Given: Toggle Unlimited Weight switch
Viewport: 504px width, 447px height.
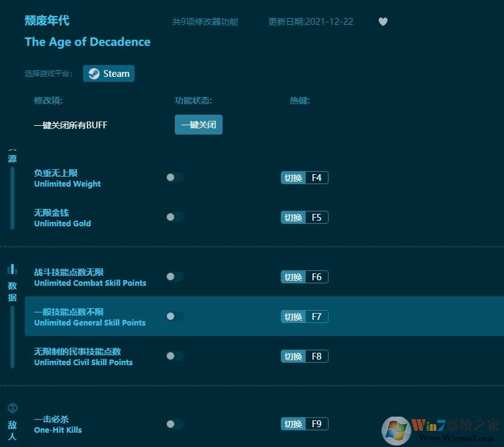Looking at the screenshot, I should (175, 178).
